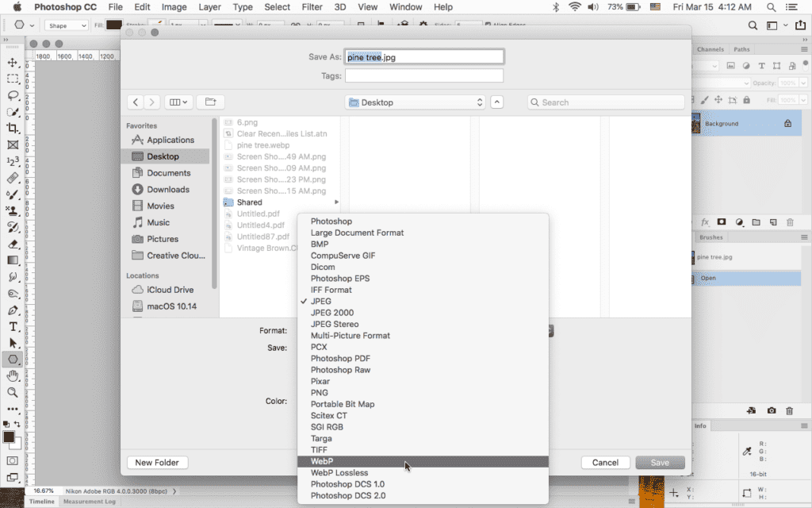Open tool mode Shape dropdown
Image resolution: width=812 pixels, height=508 pixels.
point(67,25)
